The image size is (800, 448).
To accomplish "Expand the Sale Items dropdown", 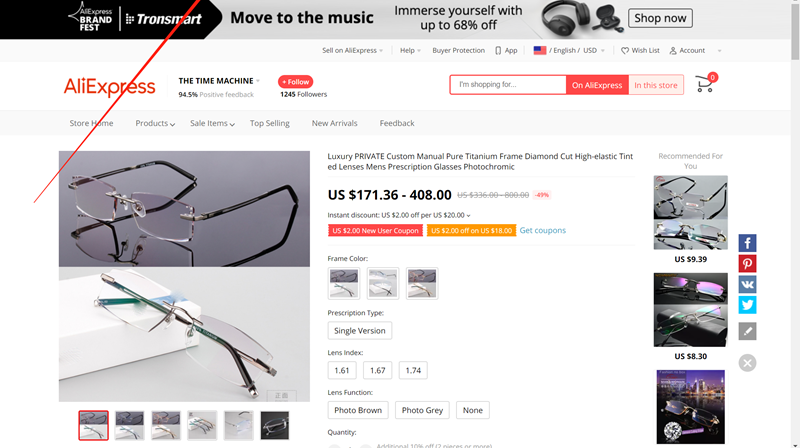I will 212,123.
